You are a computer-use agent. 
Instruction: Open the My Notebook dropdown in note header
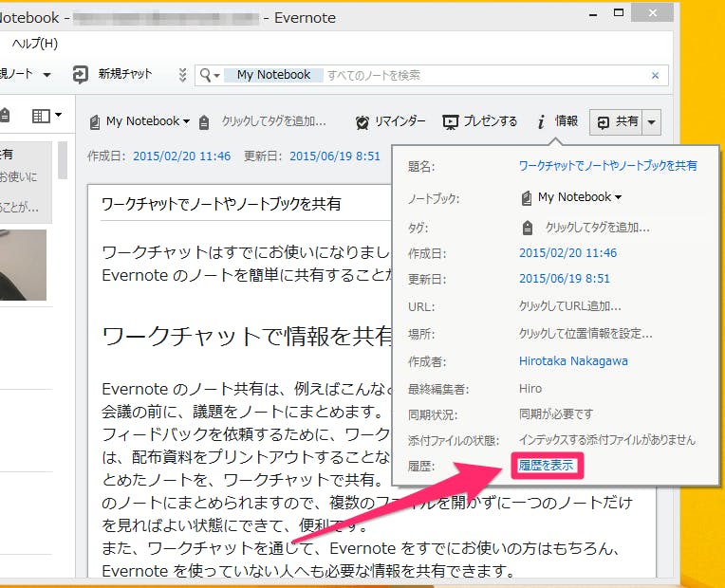(148, 121)
